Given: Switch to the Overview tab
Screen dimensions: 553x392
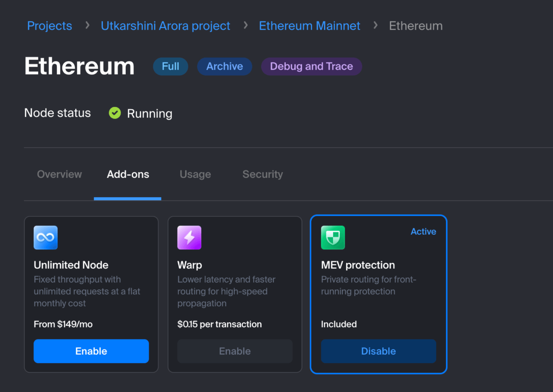Looking at the screenshot, I should pos(59,174).
